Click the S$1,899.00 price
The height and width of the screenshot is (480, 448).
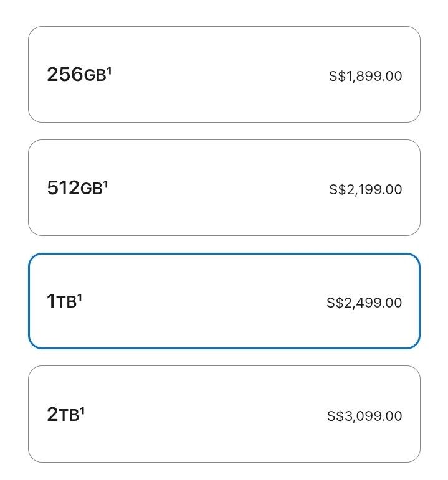pos(365,77)
